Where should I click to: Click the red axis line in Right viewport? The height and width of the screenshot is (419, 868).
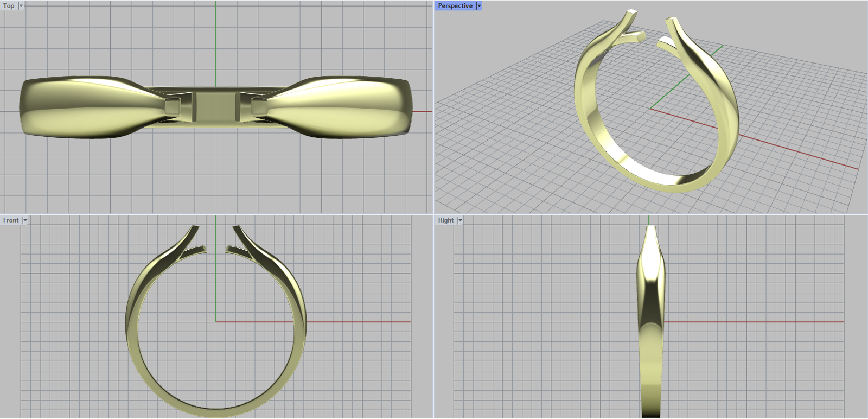(x=759, y=322)
